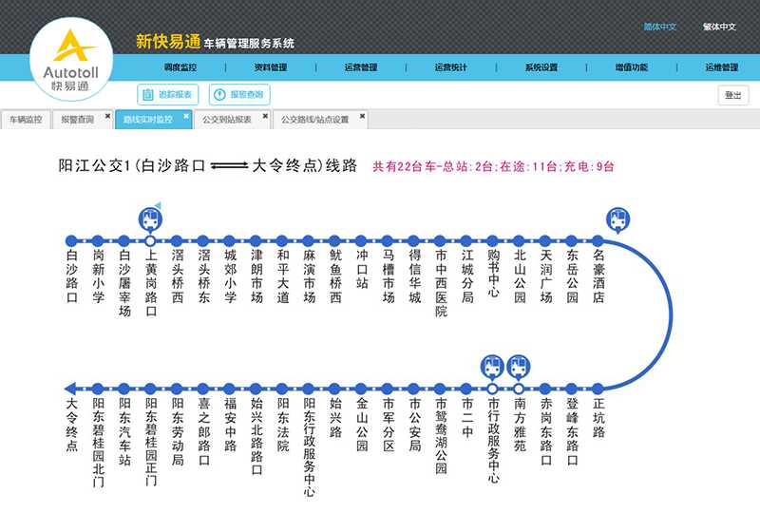760x532 pixels.
Task: Close the 公交路线/站点设置 tab
Action: tap(361, 116)
